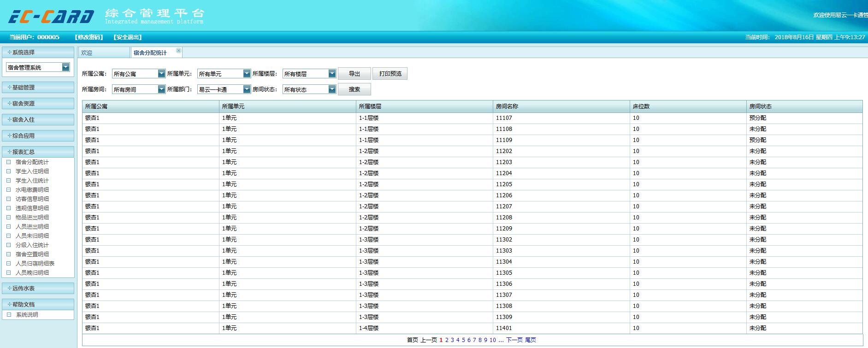Click the 修改密码 link
This screenshot has height=348, width=868.
[x=89, y=37]
